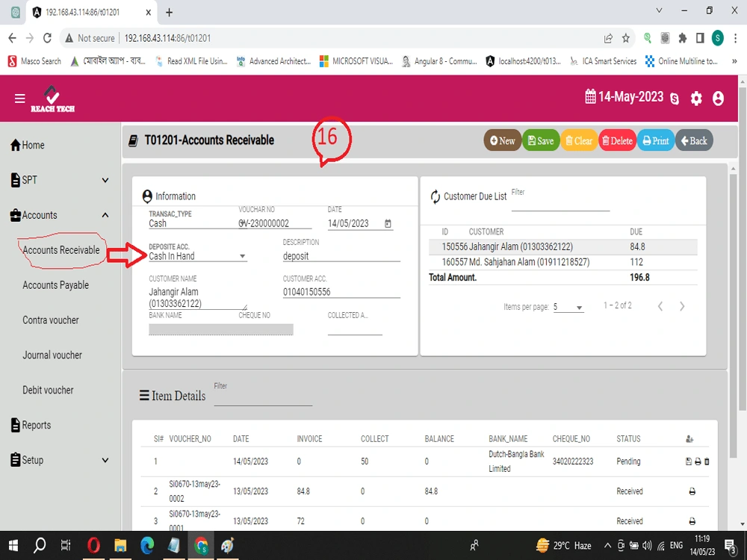Screen dimensions: 747x560
Task: Print voucher Si0670-13may23-0001 row
Action: [x=692, y=521]
